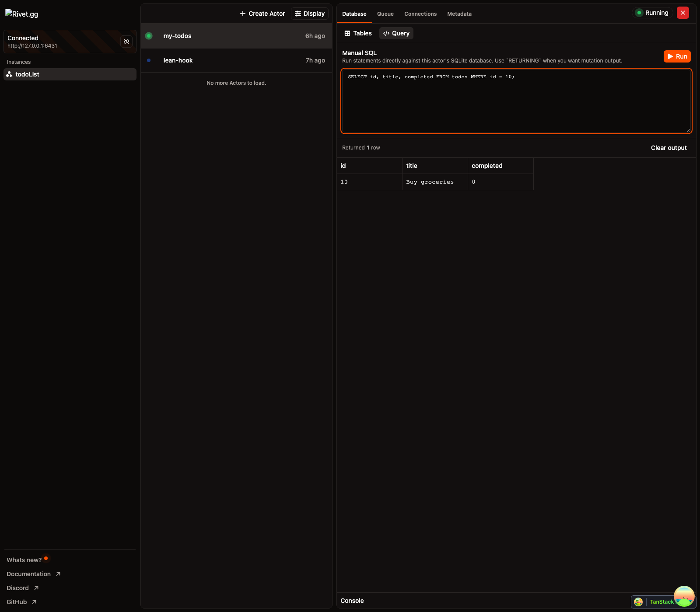Switch to the Queue tab
This screenshot has width=700, height=612.
tap(385, 14)
